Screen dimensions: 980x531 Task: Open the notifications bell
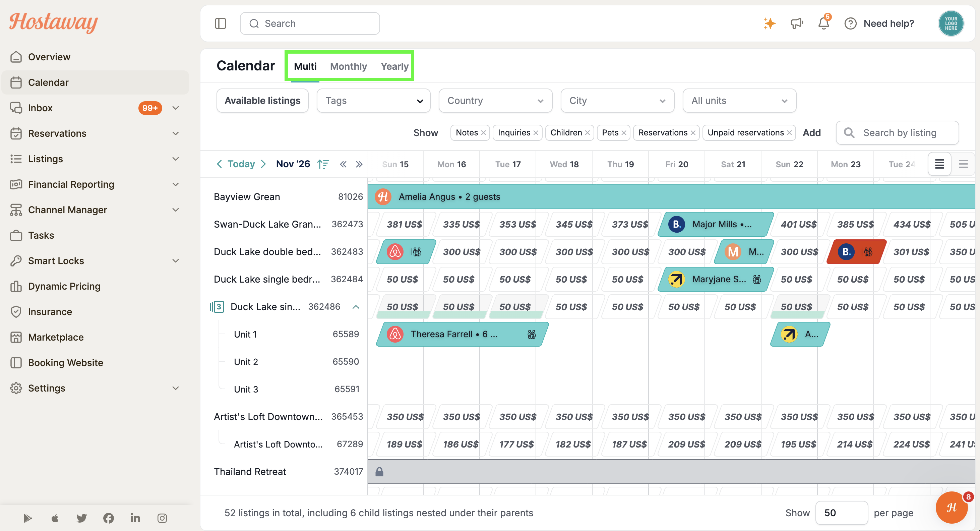point(823,23)
